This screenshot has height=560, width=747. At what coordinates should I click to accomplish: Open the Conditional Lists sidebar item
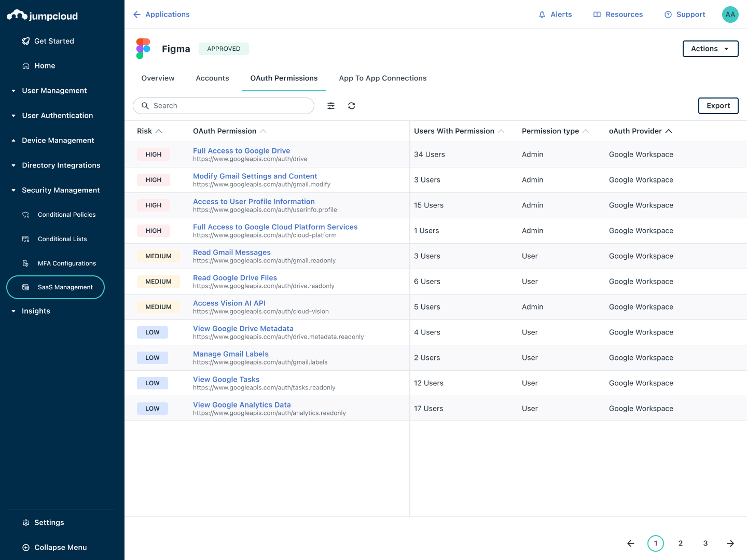point(62,239)
